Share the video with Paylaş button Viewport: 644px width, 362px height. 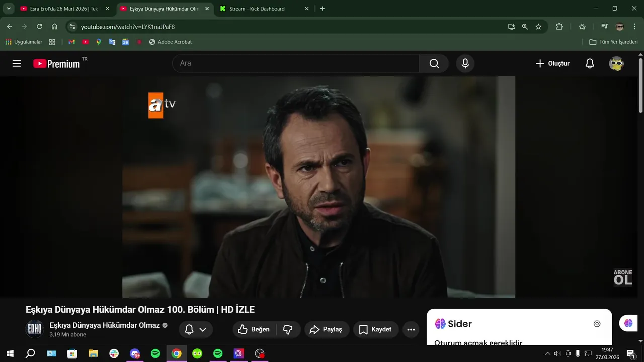(327, 329)
